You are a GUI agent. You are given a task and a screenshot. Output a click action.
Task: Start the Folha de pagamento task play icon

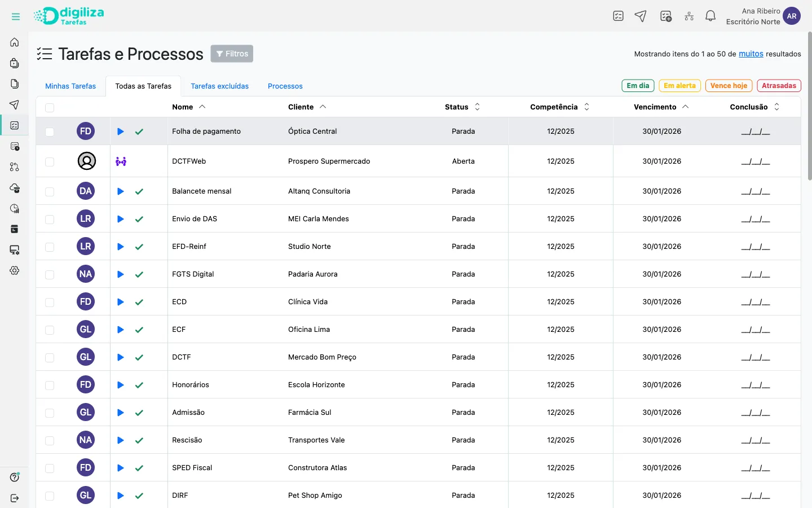click(x=120, y=132)
